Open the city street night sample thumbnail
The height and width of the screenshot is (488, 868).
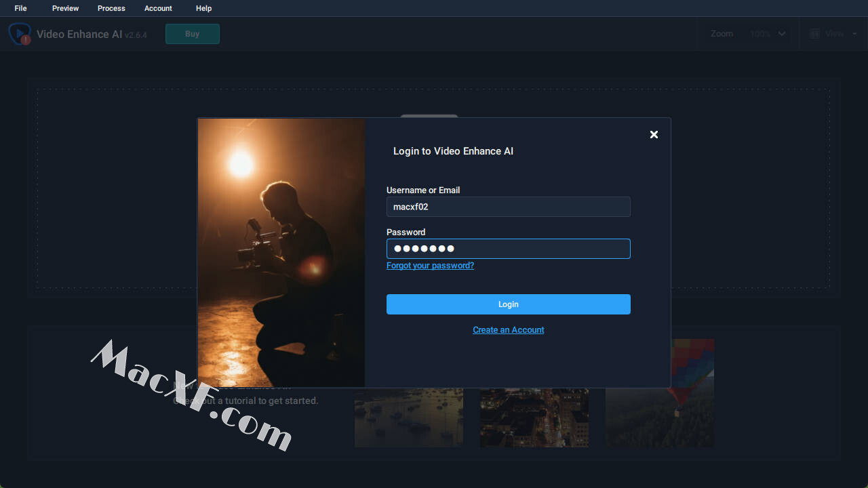point(534,418)
